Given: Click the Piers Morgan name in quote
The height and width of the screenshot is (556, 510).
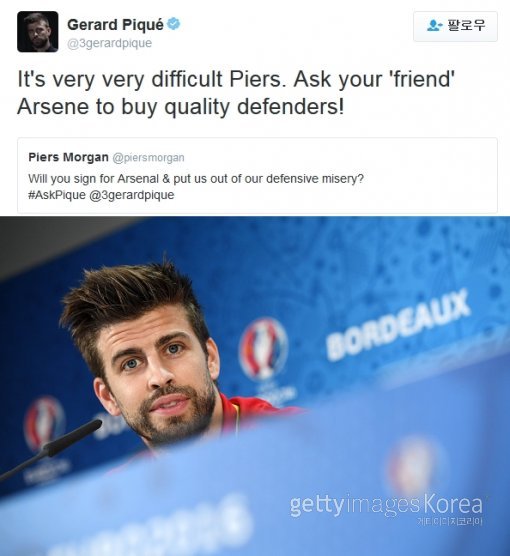Looking at the screenshot, I should click(68, 157).
